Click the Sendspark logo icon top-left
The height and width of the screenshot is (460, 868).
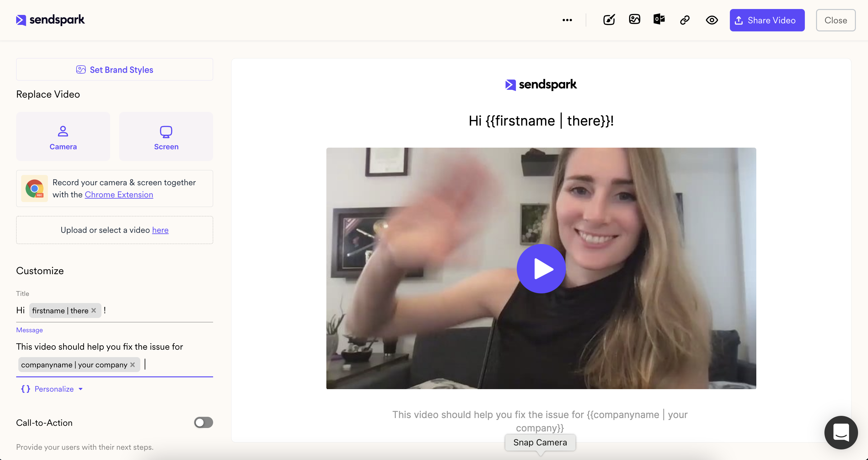[21, 20]
